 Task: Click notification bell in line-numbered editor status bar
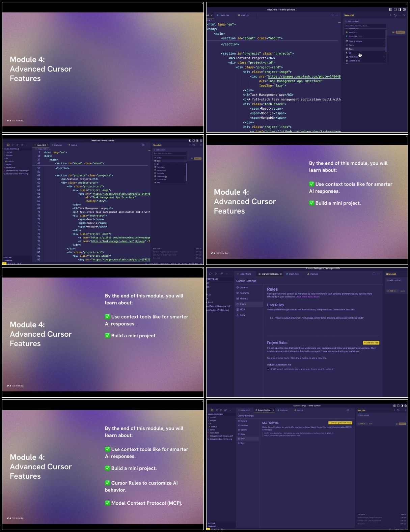(201, 263)
